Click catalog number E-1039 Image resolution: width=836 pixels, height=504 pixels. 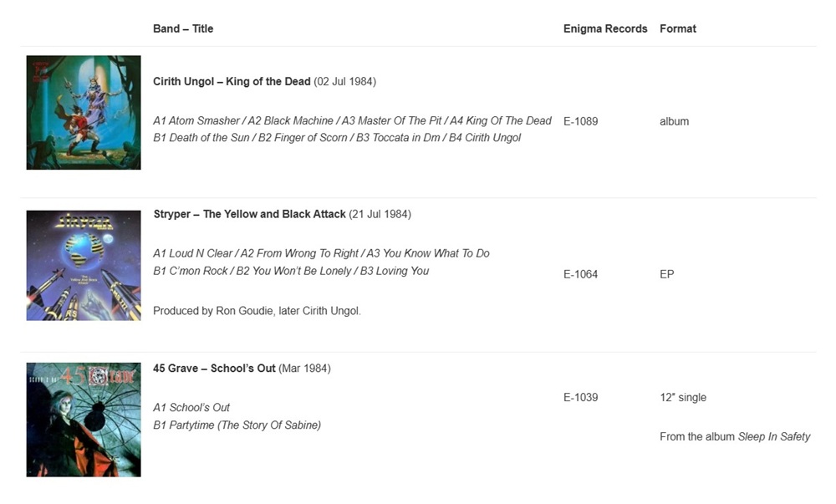[581, 398]
